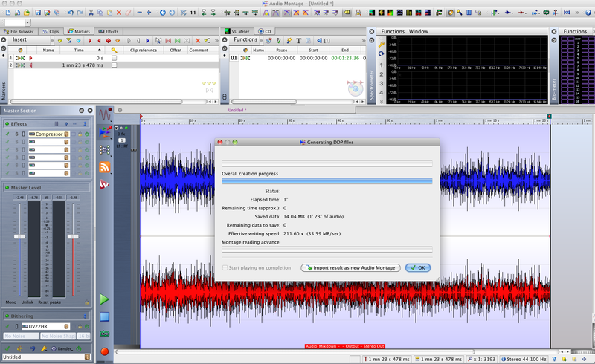This screenshot has width=595, height=364.
Task: Click the red CD track start marker icon
Action: click(90, 41)
